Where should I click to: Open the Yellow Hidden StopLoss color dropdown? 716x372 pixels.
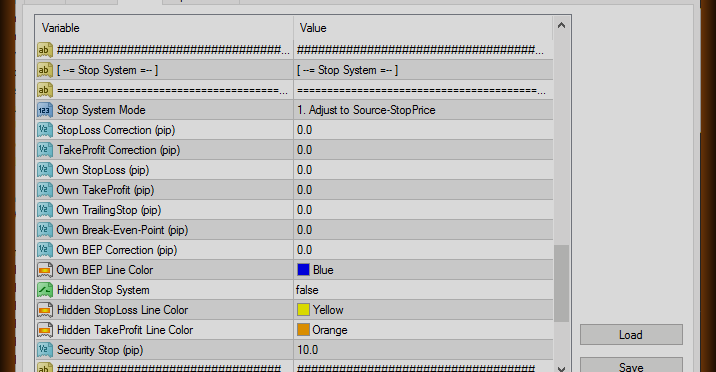coord(423,310)
